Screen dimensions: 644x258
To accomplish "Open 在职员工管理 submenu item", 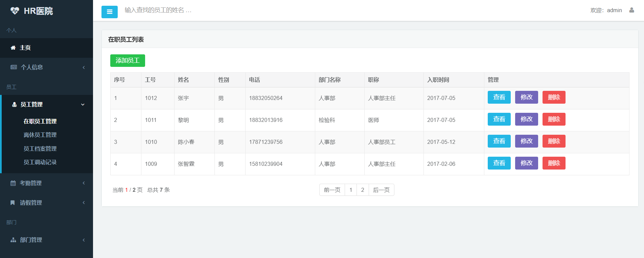I will (40, 121).
